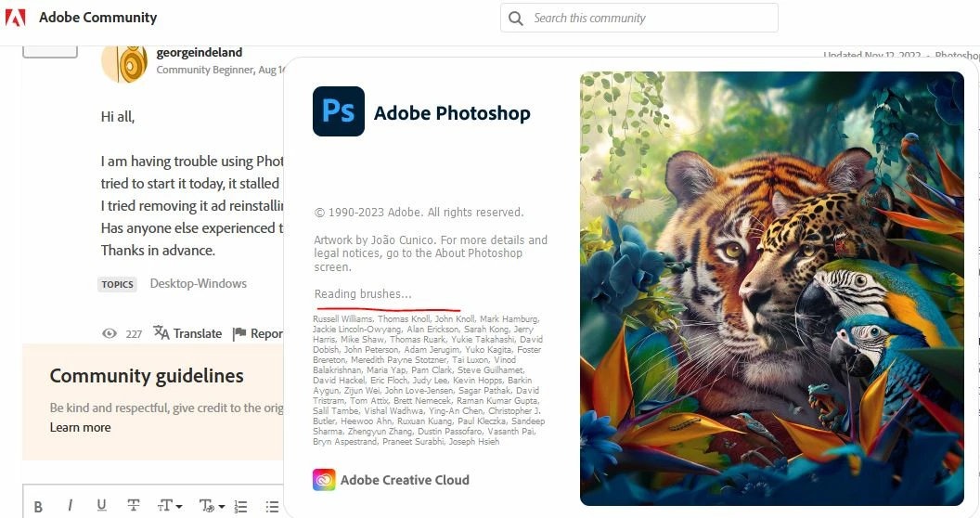
Task: Toggle underline formatting in reply editor
Action: 101,506
